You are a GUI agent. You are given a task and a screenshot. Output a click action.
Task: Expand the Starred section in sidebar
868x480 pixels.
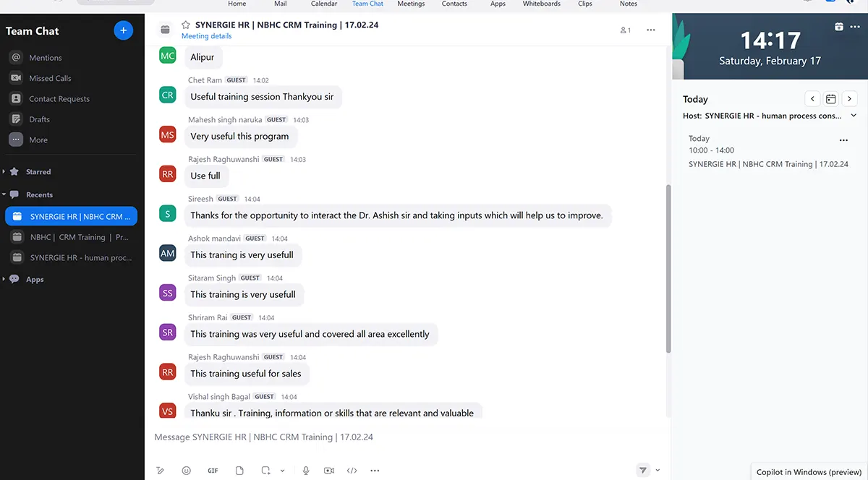pyautogui.click(x=4, y=172)
